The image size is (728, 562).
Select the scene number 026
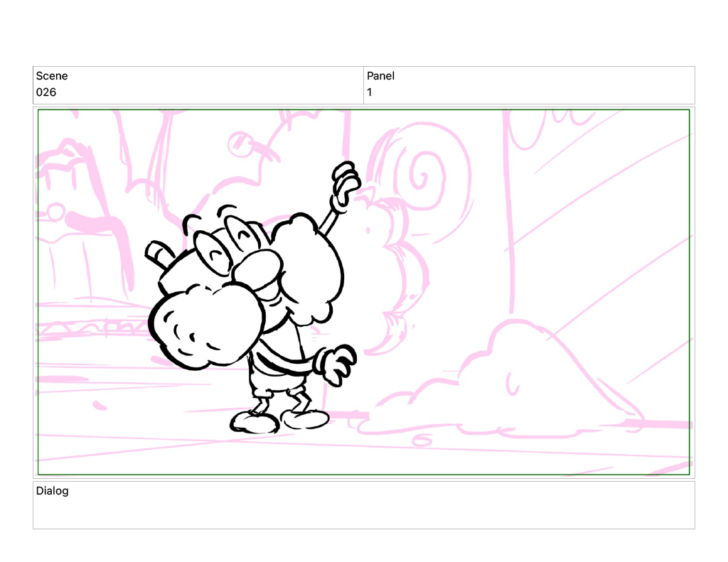(x=46, y=92)
